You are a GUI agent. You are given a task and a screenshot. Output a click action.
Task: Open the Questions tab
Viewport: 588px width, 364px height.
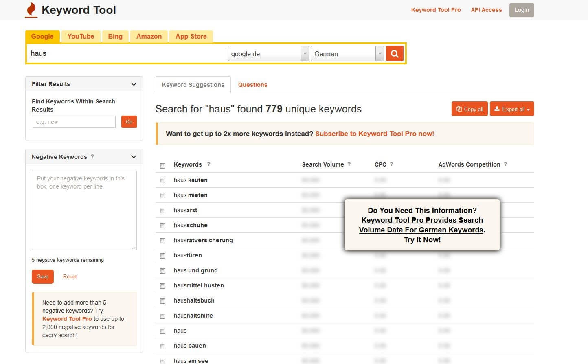pos(252,85)
